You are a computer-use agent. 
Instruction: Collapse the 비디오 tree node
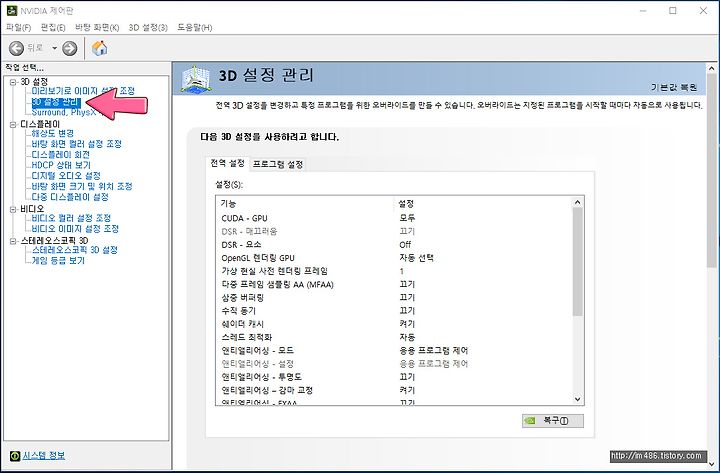pyautogui.click(x=13, y=209)
